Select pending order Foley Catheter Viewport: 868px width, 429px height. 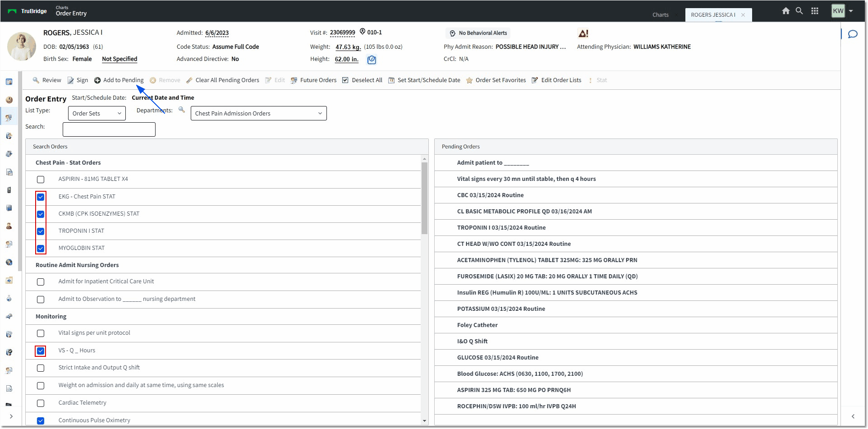pos(636,325)
